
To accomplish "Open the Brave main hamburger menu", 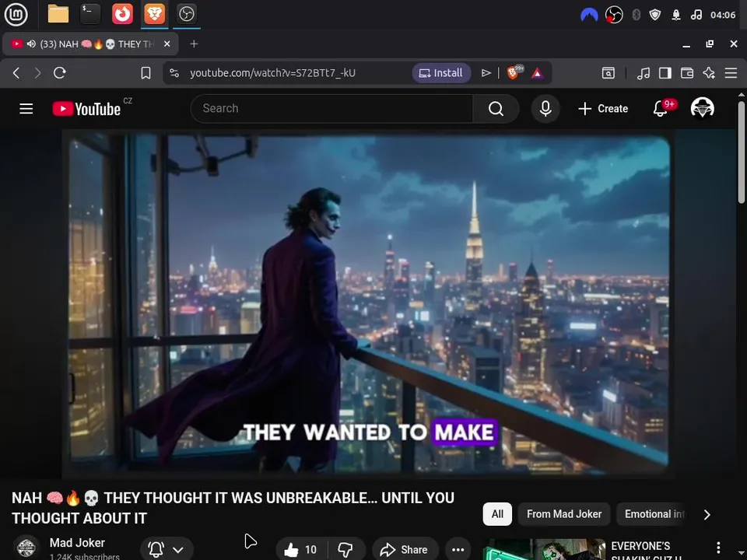I will pos(731,73).
